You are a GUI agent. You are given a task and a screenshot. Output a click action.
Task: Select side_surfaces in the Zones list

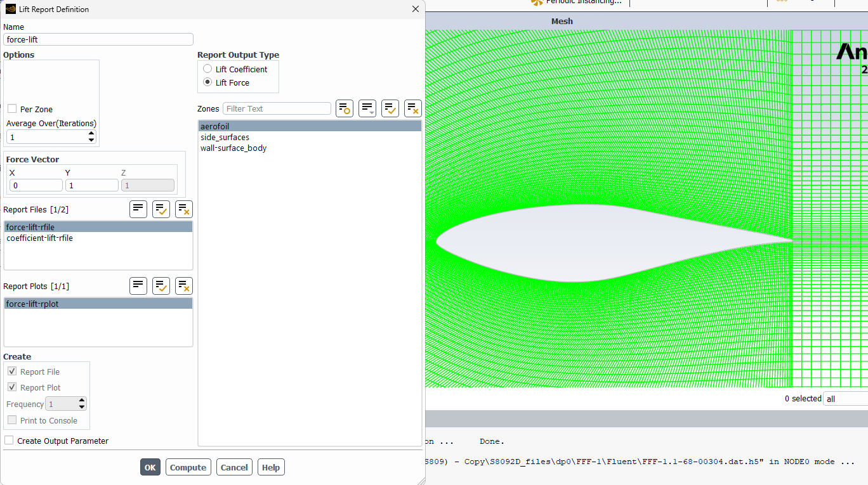click(225, 137)
